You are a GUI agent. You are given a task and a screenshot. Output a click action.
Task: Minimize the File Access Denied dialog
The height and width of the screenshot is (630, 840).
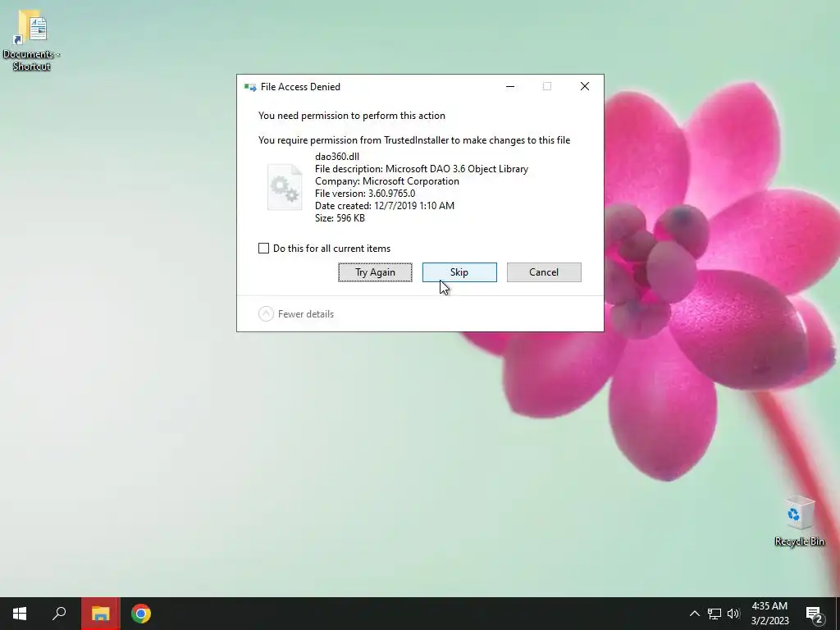[510, 86]
